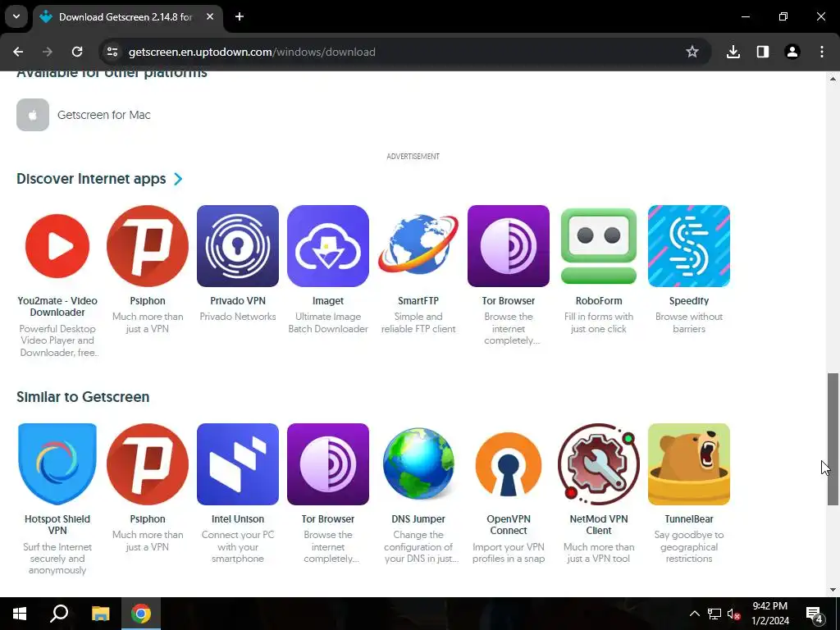Reload the page

tap(77, 52)
